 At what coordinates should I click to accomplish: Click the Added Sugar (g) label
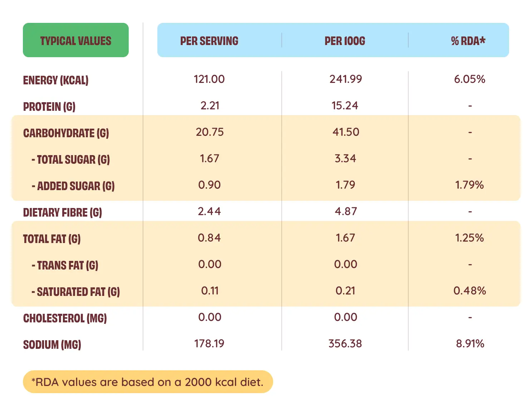pyautogui.click(x=73, y=186)
